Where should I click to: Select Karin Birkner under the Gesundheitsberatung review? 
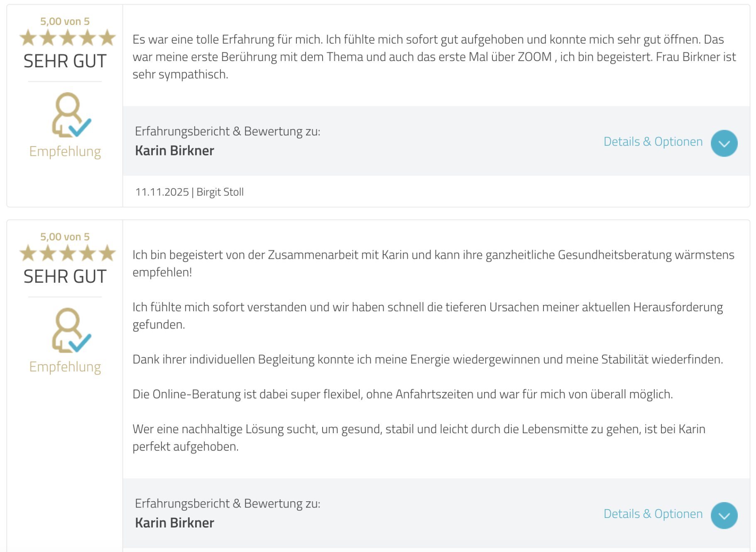click(174, 523)
